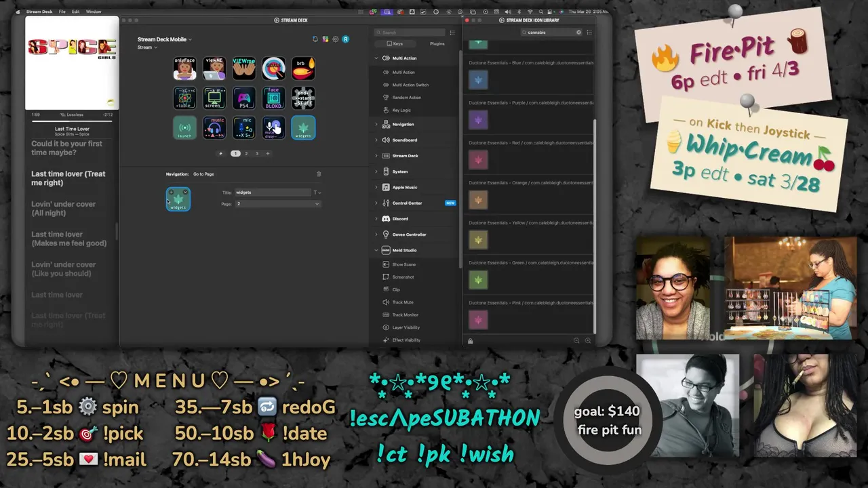Viewport: 868px width, 488px height.
Task: Toggle icon library list view icon
Action: point(589,33)
